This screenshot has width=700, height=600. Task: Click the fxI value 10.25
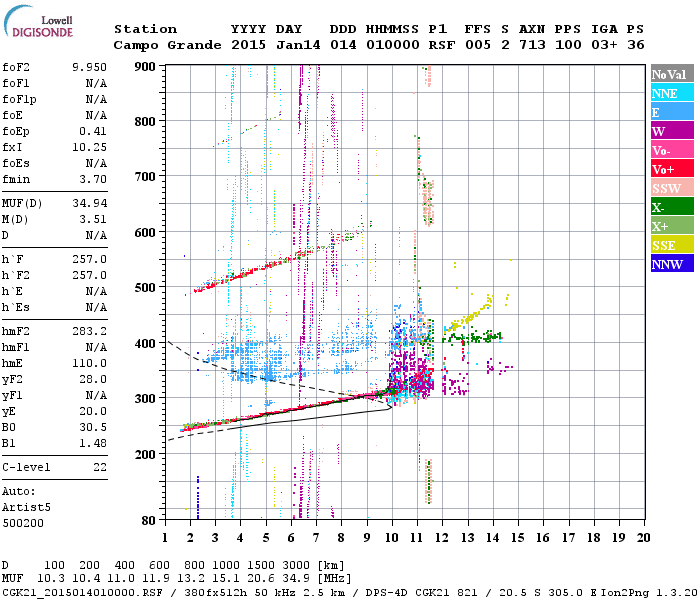coord(89,147)
